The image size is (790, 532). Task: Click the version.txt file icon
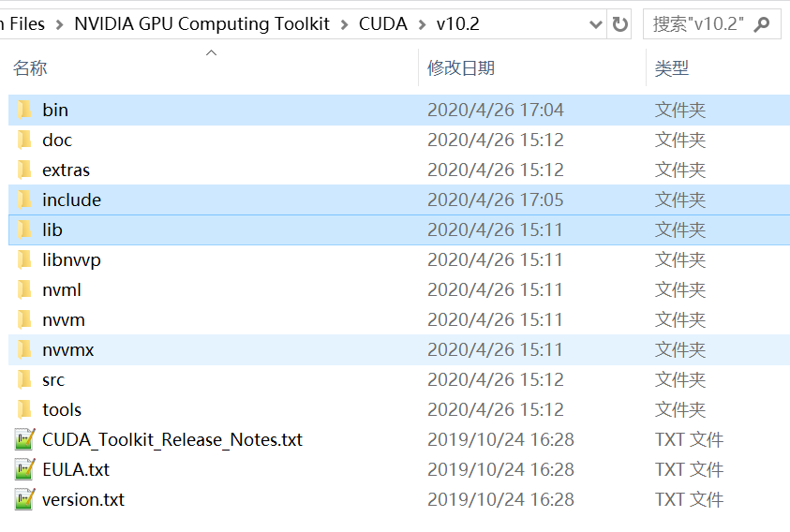click(24, 500)
